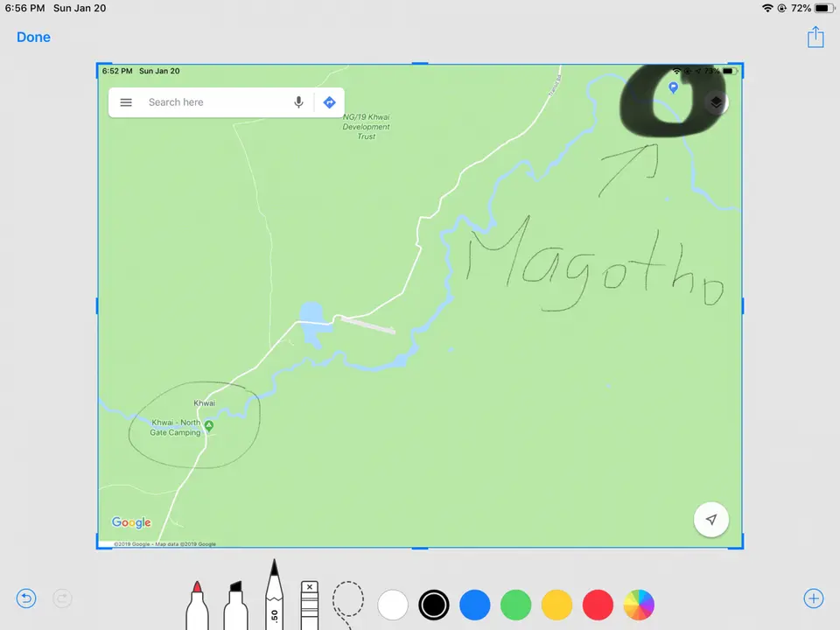Choose the green color swatch

pos(516,605)
